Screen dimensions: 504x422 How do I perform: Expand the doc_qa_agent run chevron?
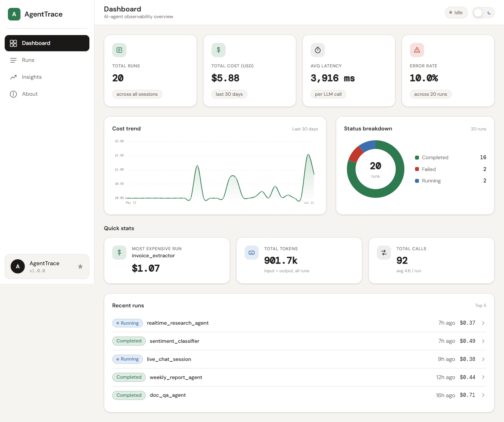click(x=483, y=395)
